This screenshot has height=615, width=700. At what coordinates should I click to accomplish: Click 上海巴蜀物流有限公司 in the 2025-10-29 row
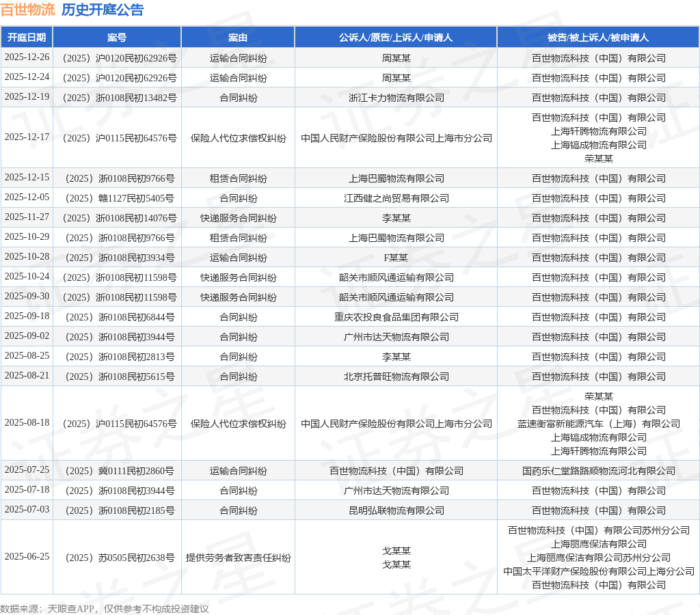click(x=396, y=237)
